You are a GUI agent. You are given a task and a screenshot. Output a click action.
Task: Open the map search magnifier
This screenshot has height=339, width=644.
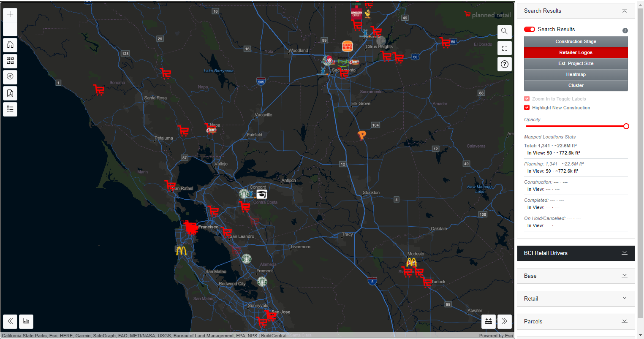504,31
